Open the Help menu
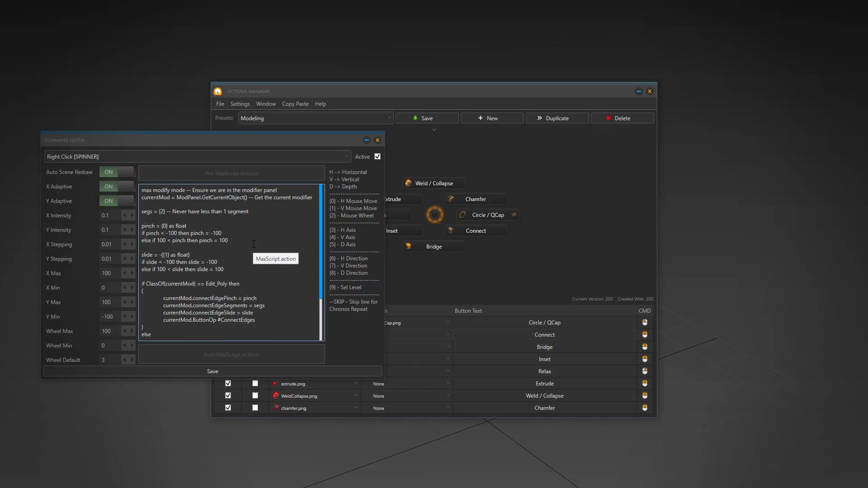868x488 pixels. click(321, 104)
